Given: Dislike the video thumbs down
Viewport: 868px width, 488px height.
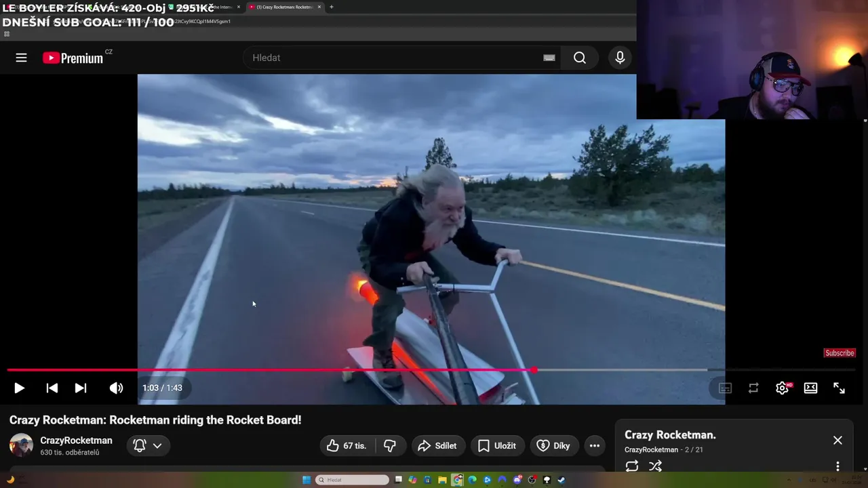Looking at the screenshot, I should (390, 445).
